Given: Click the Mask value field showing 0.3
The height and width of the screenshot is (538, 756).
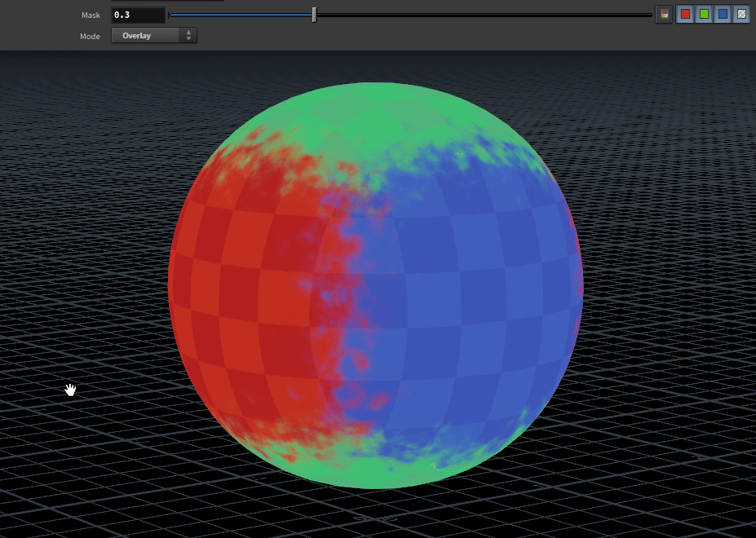Looking at the screenshot, I should pyautogui.click(x=137, y=15).
